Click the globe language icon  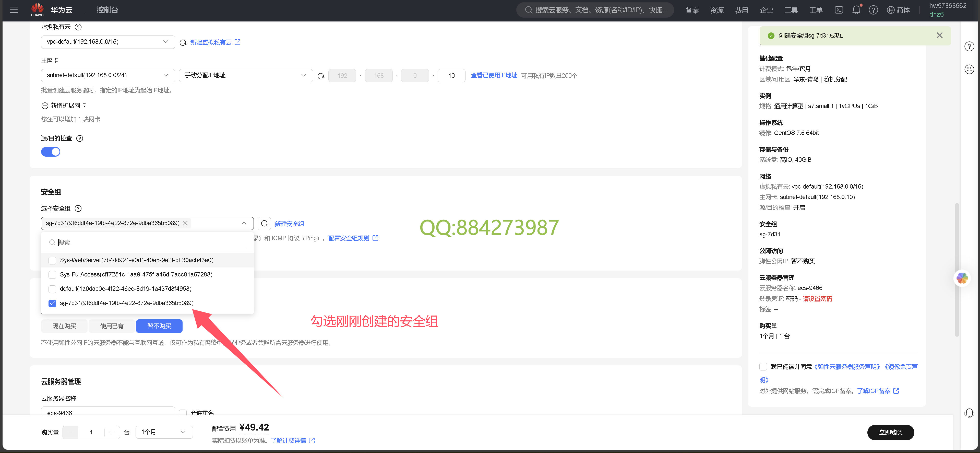click(891, 10)
